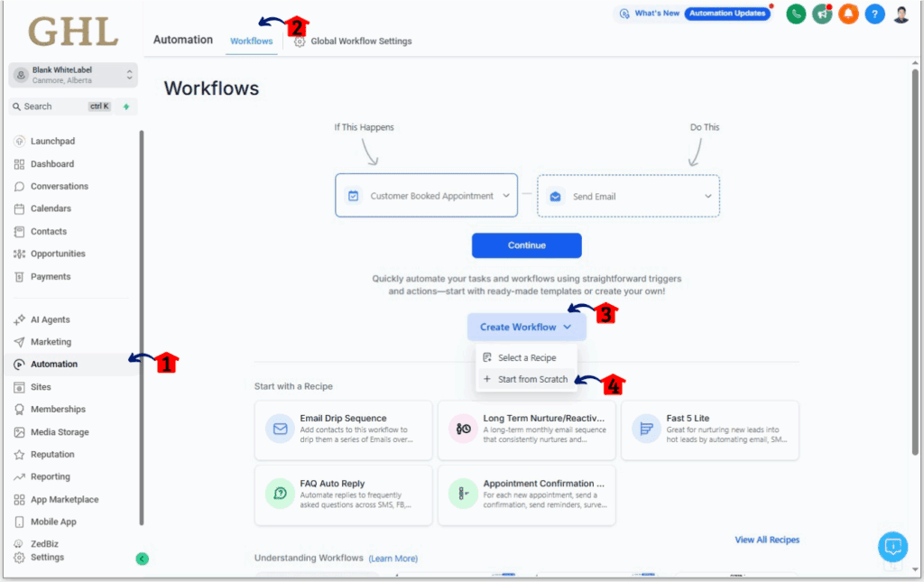Viewport: 924px width, 582px height.
Task: Open the blue chat support widget
Action: click(892, 547)
